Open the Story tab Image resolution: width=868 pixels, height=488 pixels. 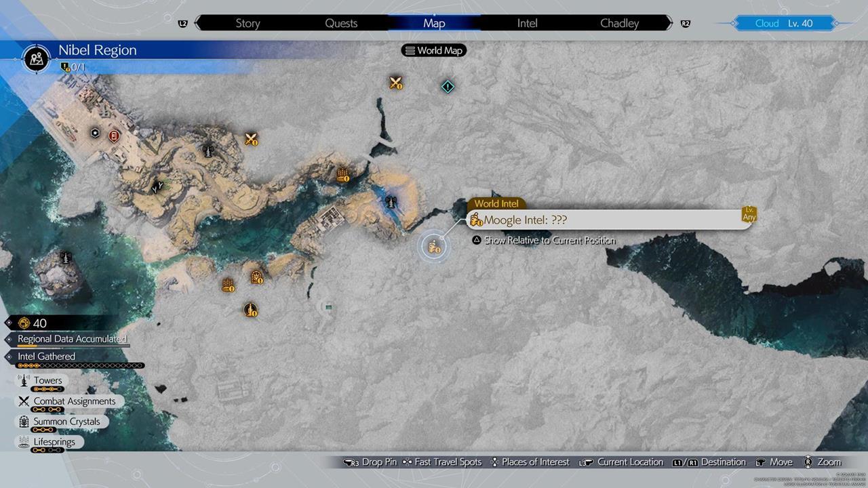pyautogui.click(x=248, y=23)
